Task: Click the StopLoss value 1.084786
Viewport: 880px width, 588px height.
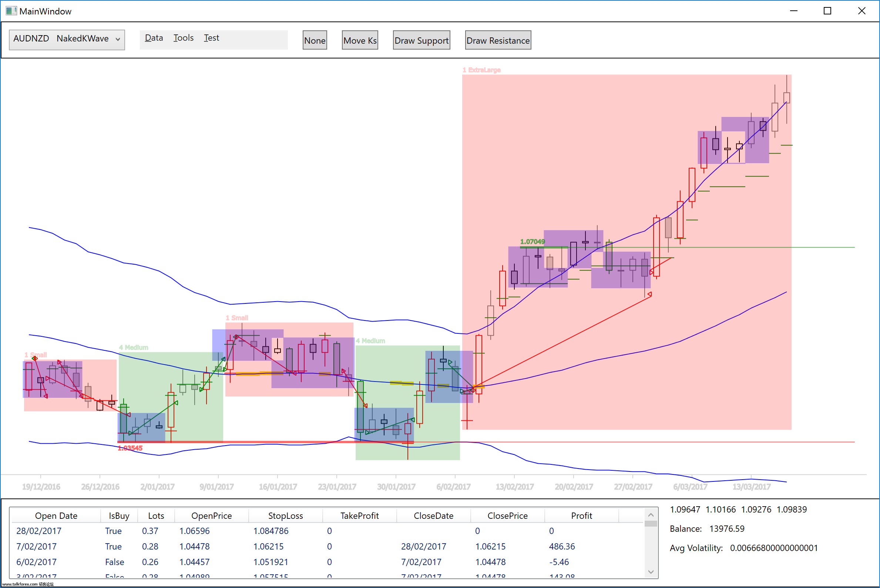Action: click(x=271, y=531)
